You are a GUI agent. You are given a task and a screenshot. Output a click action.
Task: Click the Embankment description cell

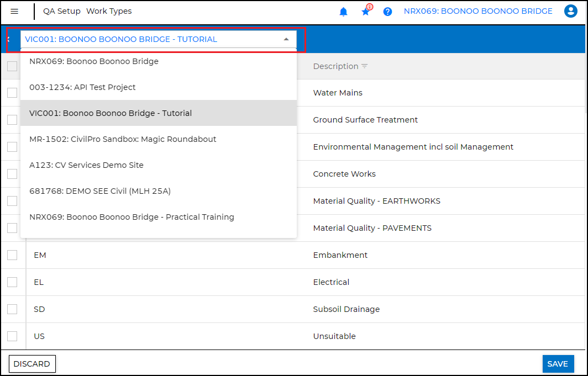[x=340, y=255]
